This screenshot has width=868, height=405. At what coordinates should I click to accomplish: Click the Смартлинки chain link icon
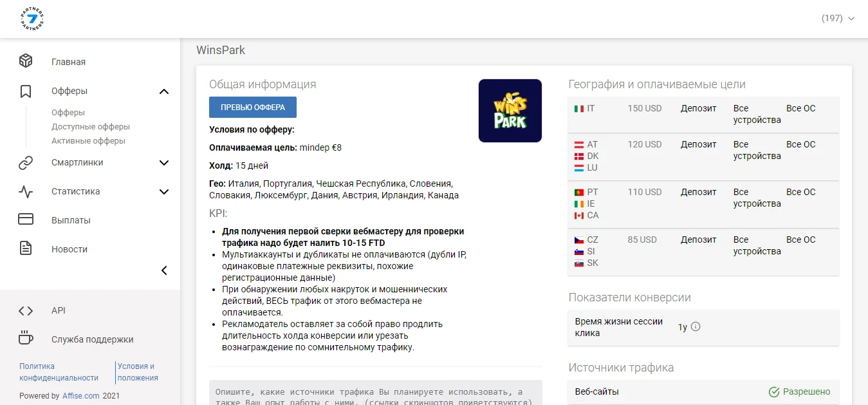(26, 163)
